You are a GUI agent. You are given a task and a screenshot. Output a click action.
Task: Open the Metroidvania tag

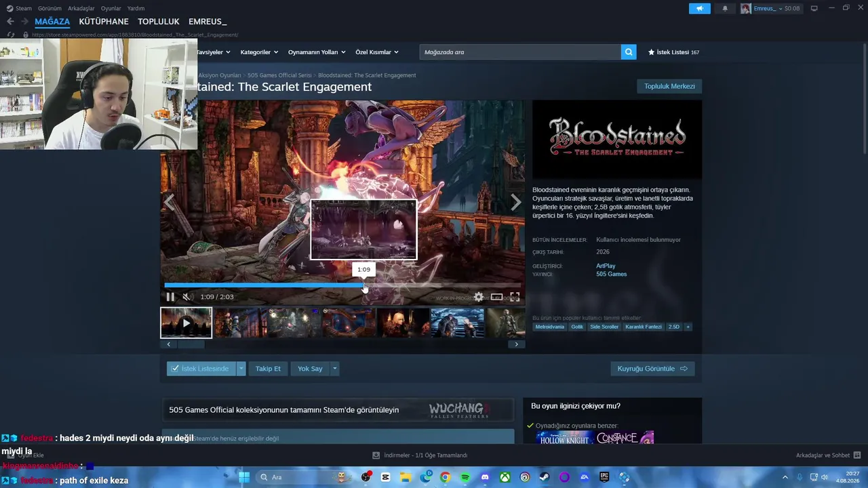[549, 327]
